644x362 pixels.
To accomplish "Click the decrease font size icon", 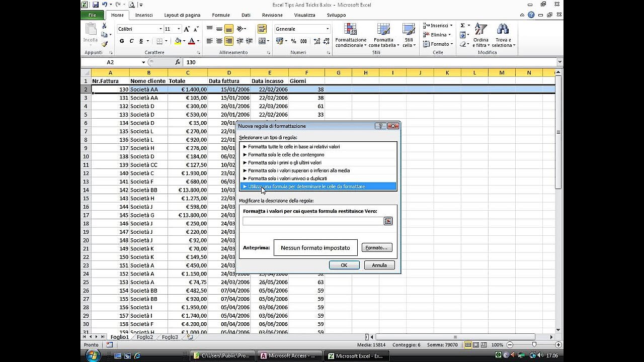I will pyautogui.click(x=196, y=29).
